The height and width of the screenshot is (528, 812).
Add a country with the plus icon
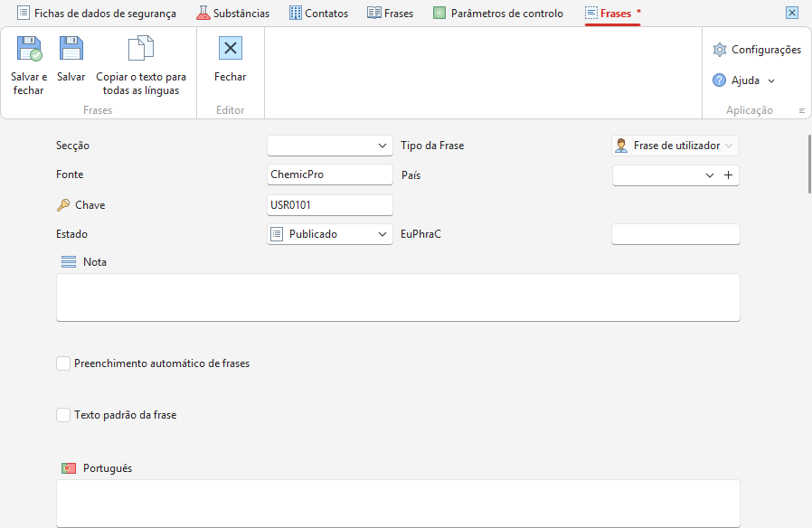(x=728, y=175)
